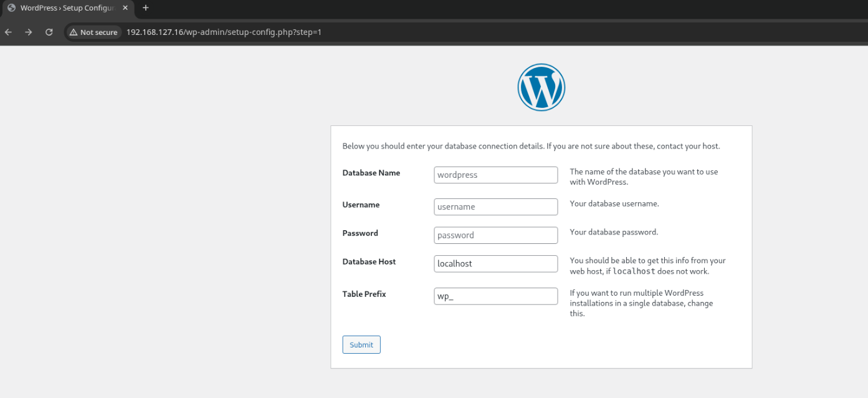
Task: Focus the address bar URL
Action: [224, 32]
